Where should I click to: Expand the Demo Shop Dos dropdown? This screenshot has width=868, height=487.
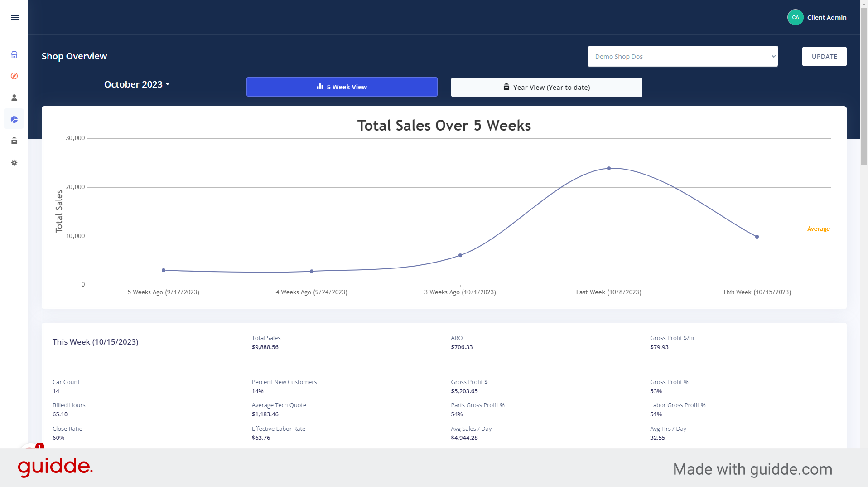[683, 56]
